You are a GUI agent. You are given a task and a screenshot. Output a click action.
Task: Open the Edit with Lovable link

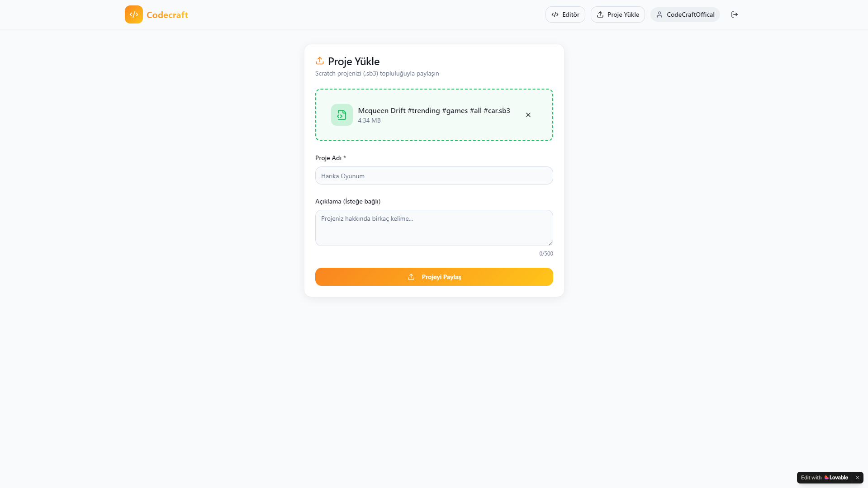824,478
